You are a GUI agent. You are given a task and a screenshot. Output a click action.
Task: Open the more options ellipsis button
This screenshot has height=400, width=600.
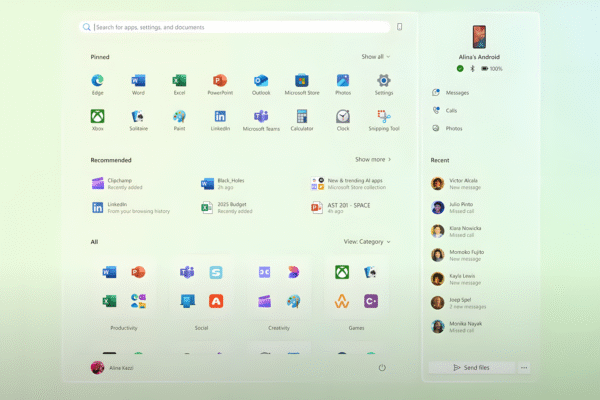[x=524, y=367]
